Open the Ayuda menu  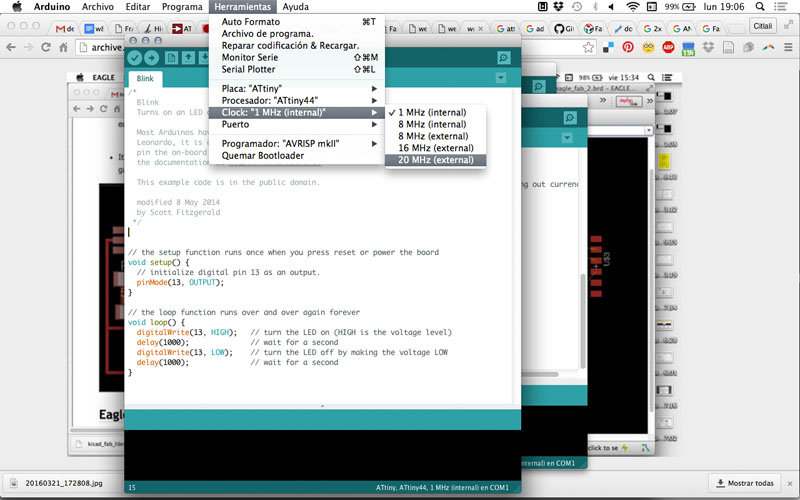[x=295, y=7]
